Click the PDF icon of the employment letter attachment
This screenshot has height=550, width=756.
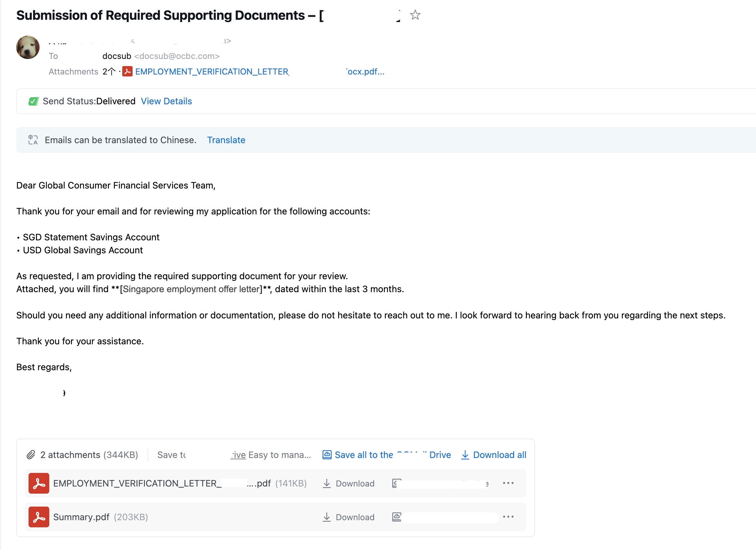point(39,483)
